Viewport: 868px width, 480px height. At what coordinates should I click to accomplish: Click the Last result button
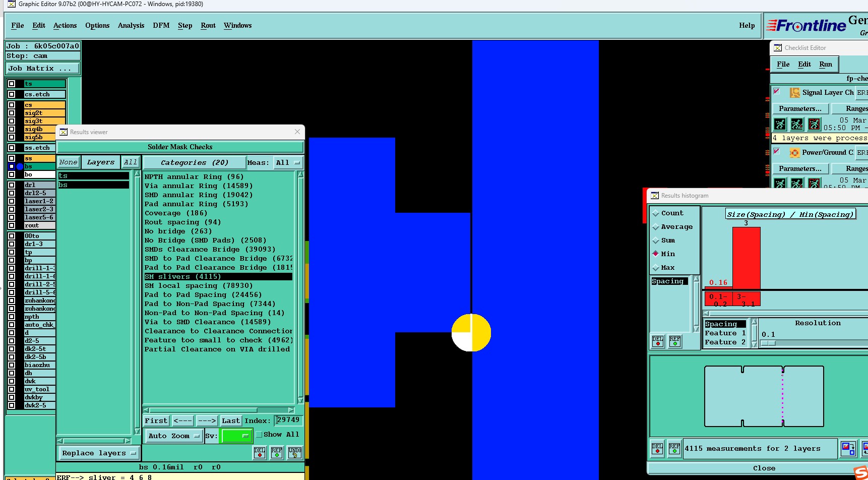pos(231,421)
